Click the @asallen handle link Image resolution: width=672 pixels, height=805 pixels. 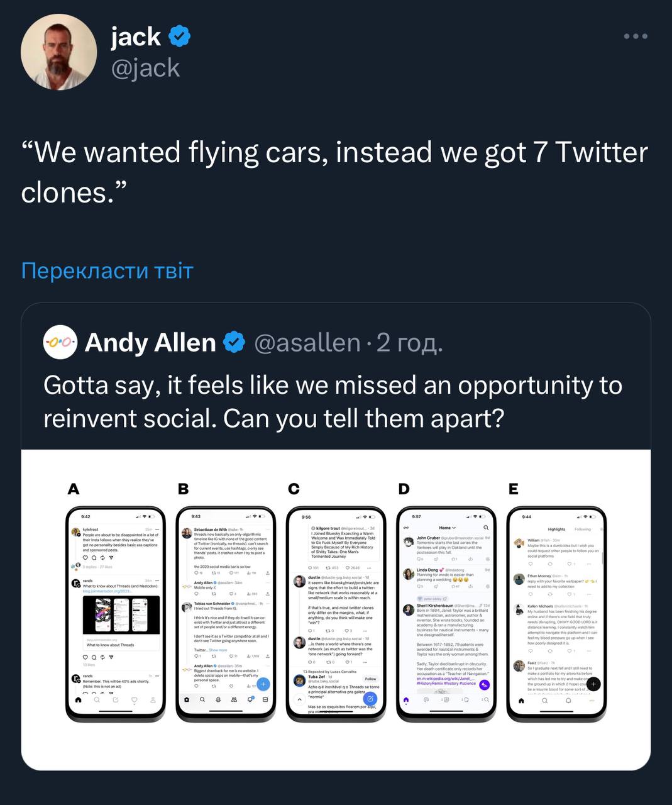pyautogui.click(x=307, y=343)
